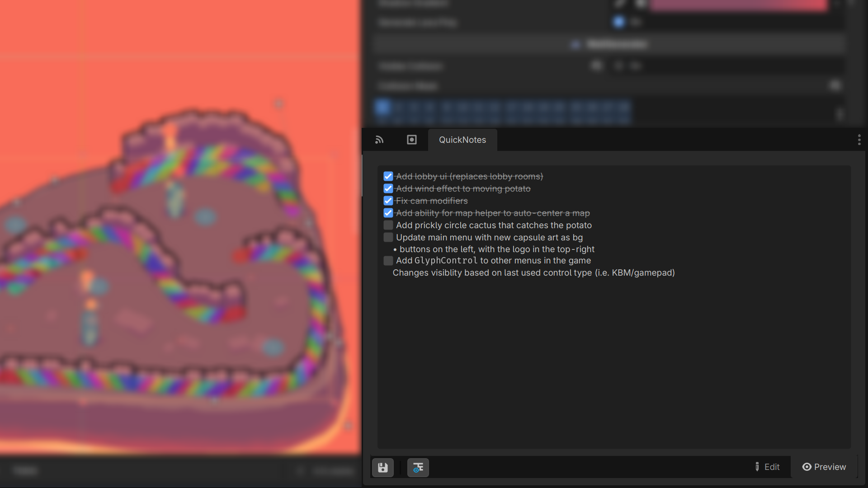
Task: Click the text 'Changes visiblity based on last used control type'
Action: click(x=492, y=272)
